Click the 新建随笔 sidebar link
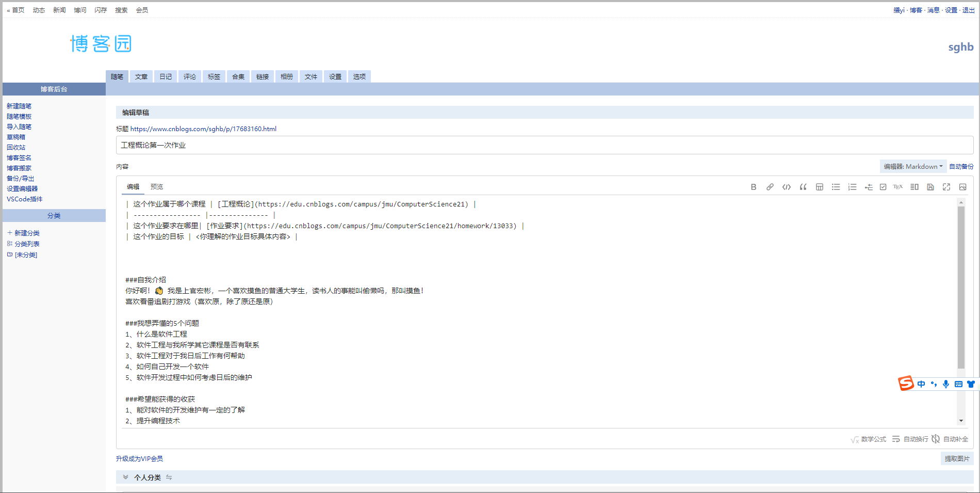The width and height of the screenshot is (980, 493). [x=19, y=106]
